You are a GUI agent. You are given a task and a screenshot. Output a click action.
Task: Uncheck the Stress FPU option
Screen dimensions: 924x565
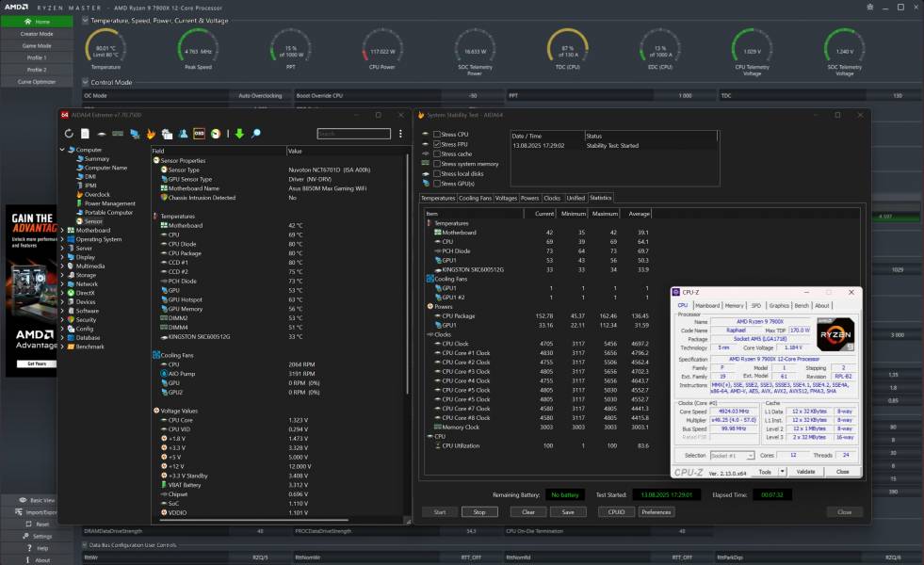point(437,144)
